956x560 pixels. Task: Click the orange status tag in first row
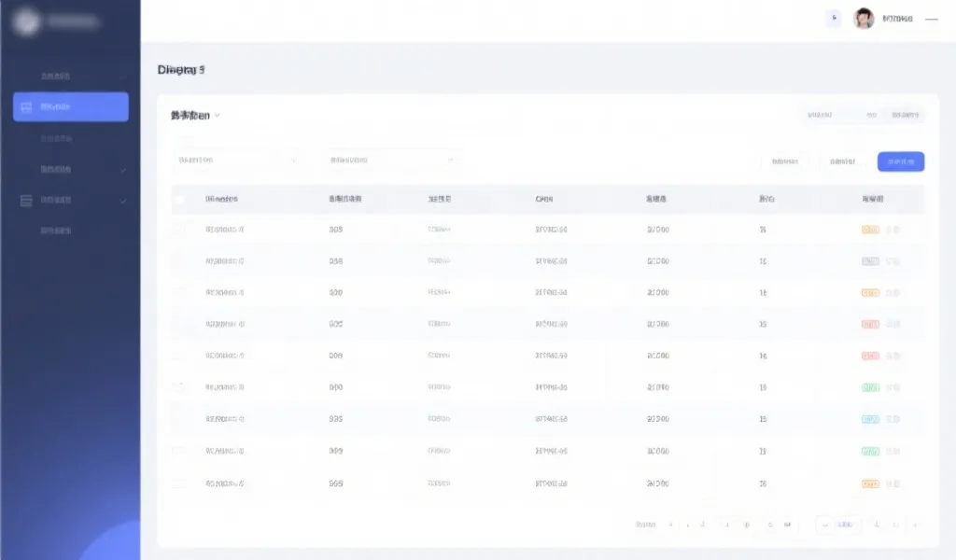(870, 230)
